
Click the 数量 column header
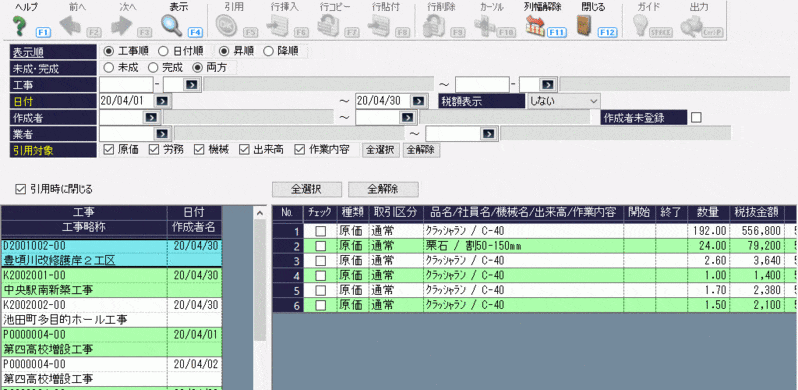click(707, 213)
